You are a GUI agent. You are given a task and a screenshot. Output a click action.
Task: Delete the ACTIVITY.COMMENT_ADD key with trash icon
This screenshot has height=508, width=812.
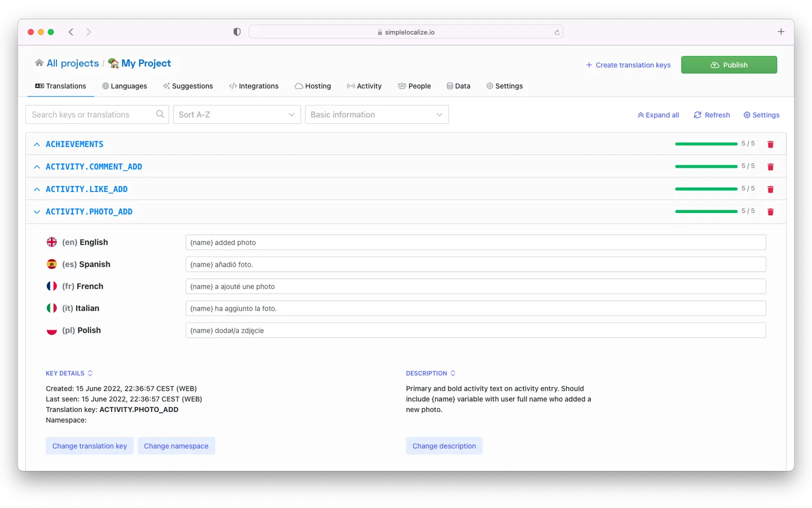pyautogui.click(x=770, y=167)
